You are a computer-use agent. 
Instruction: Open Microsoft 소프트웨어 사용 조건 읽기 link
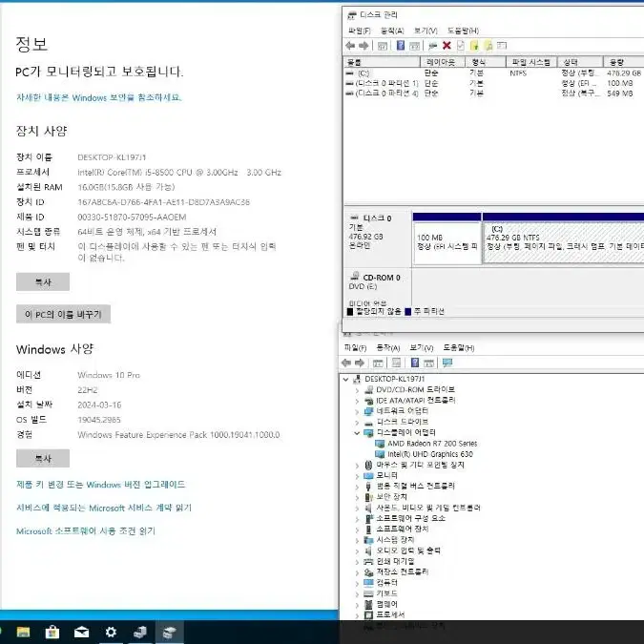(x=86, y=531)
